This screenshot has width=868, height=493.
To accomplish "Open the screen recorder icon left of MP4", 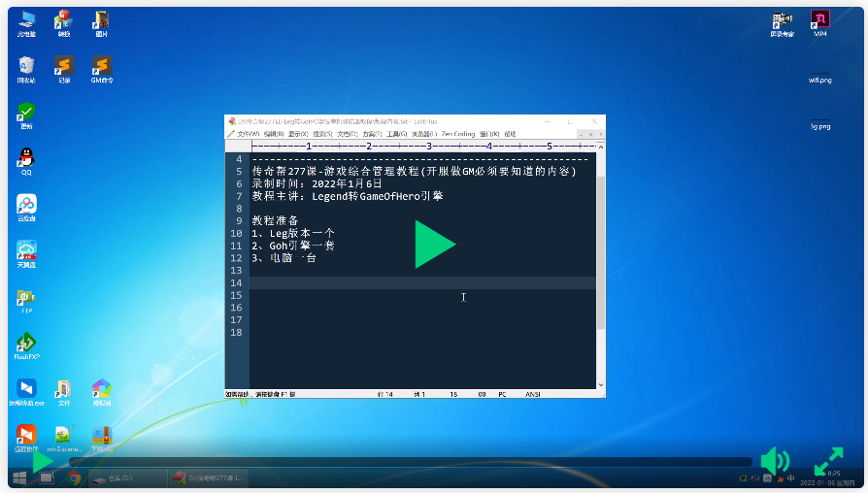I will coord(783,24).
